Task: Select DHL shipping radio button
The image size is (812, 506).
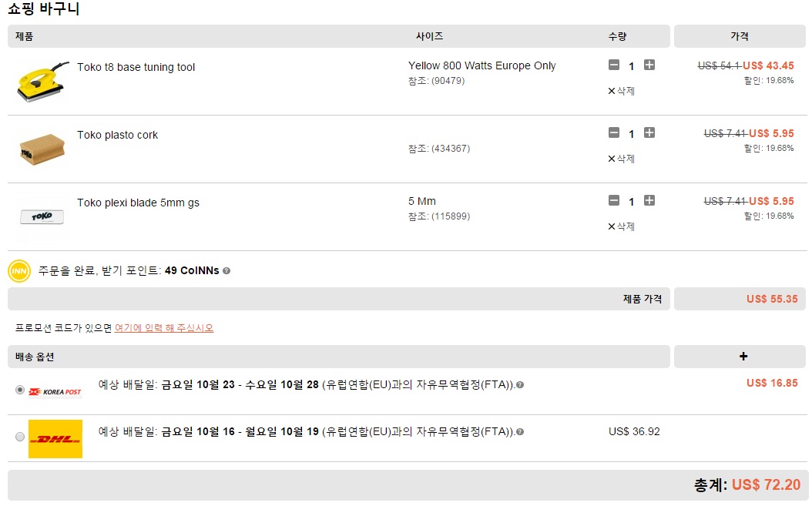Action: point(20,437)
